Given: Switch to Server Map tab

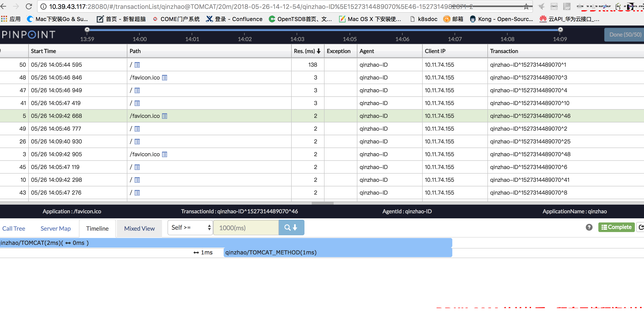Looking at the screenshot, I should pyautogui.click(x=55, y=228).
